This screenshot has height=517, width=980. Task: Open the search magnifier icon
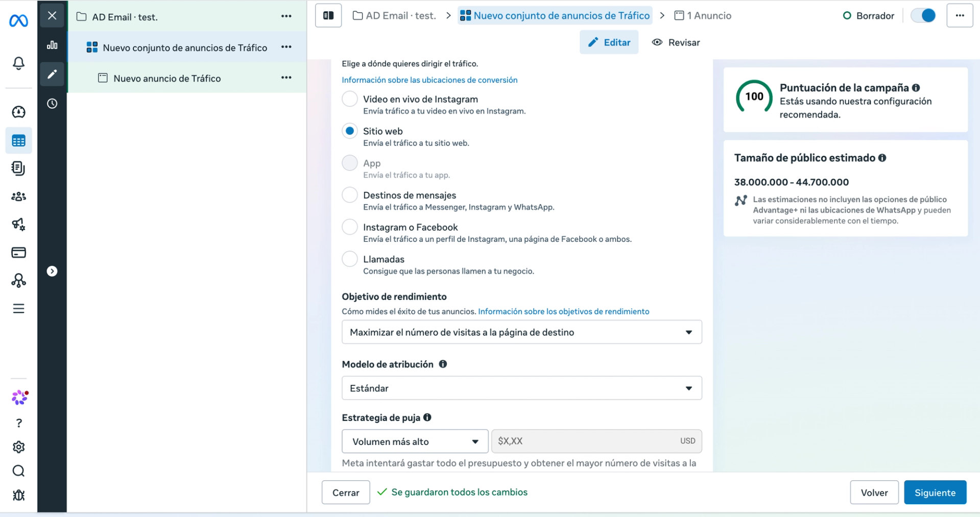(18, 471)
